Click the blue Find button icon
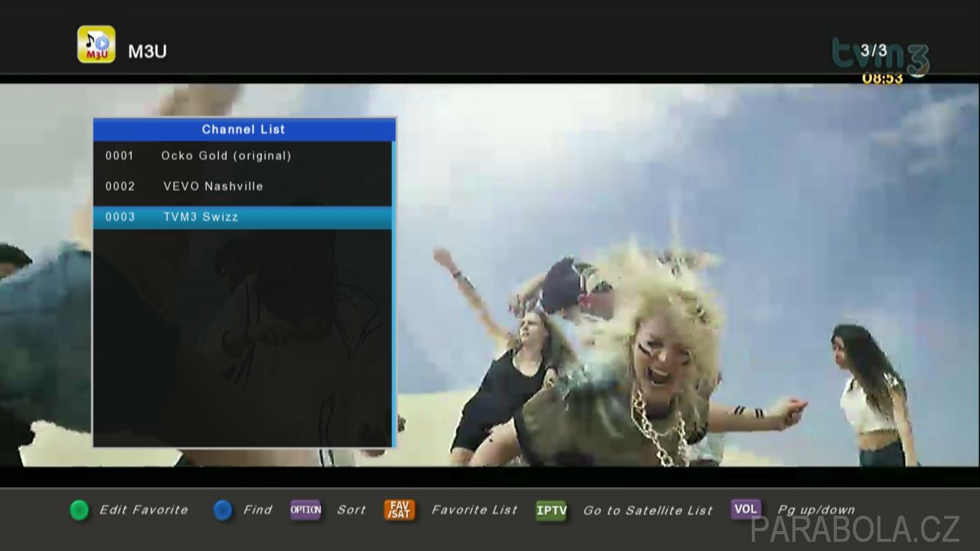 (223, 510)
